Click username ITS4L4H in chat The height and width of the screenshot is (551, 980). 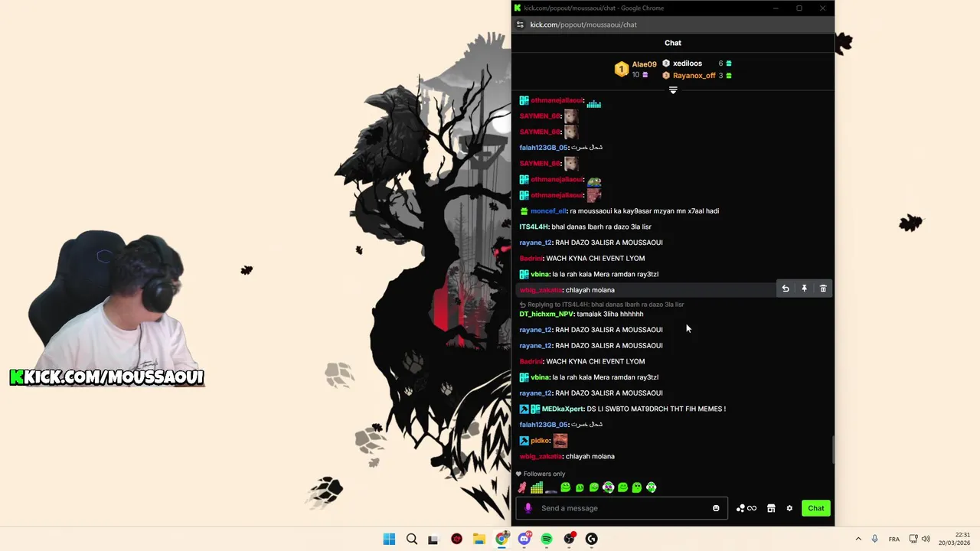click(x=534, y=227)
